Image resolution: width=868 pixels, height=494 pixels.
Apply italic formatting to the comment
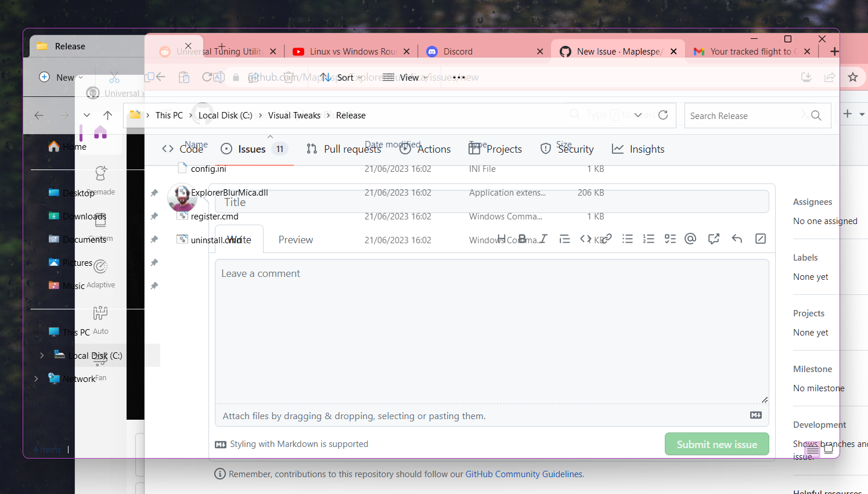point(542,238)
